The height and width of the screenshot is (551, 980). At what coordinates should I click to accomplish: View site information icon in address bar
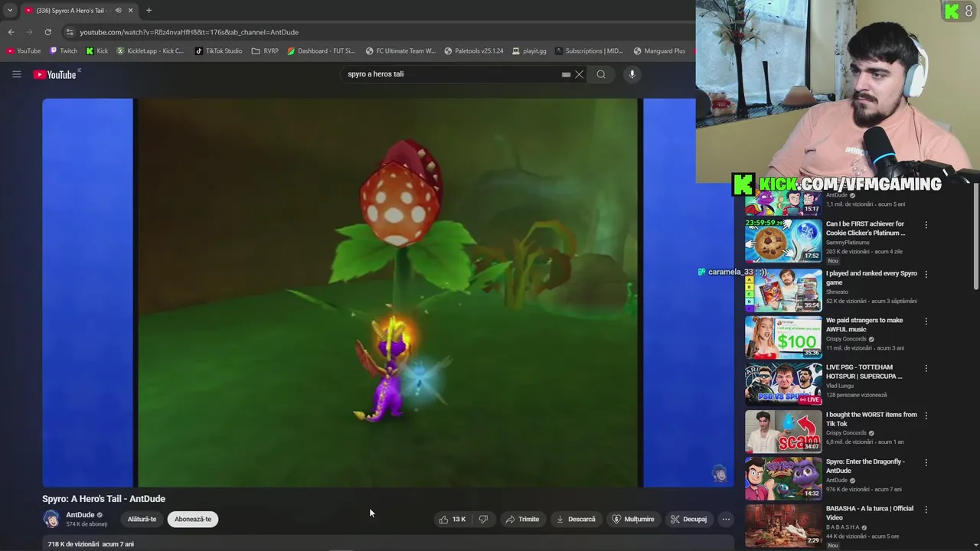click(70, 32)
